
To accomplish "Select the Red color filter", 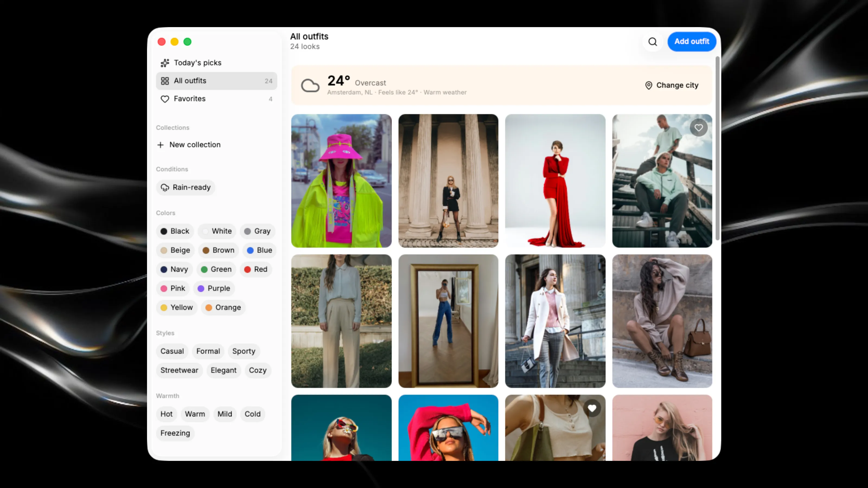I will click(x=256, y=269).
